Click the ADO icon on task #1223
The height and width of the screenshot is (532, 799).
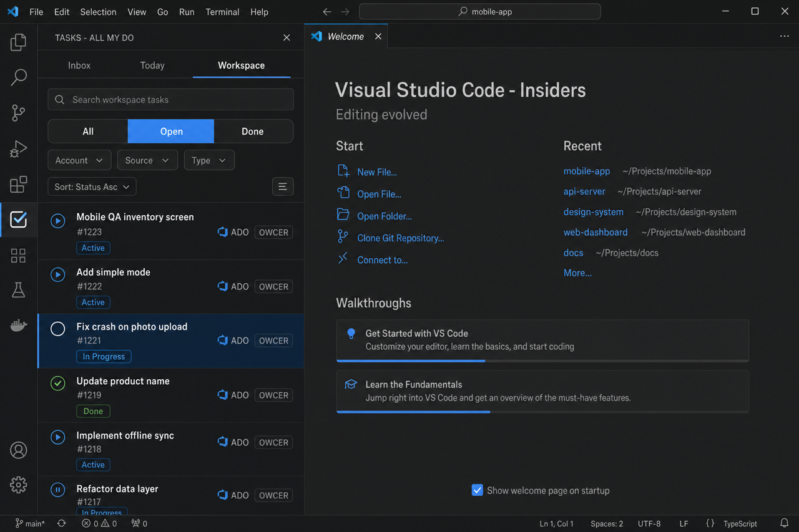[222, 232]
